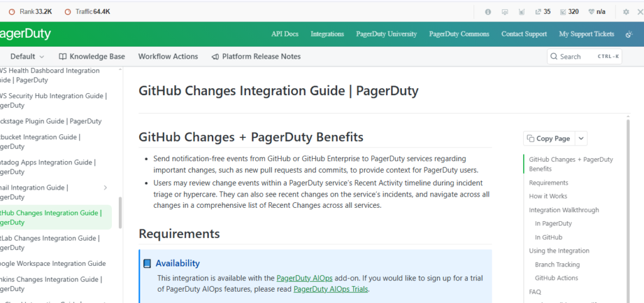Open Integrations in header
The width and height of the screenshot is (644, 303).
[x=327, y=34]
